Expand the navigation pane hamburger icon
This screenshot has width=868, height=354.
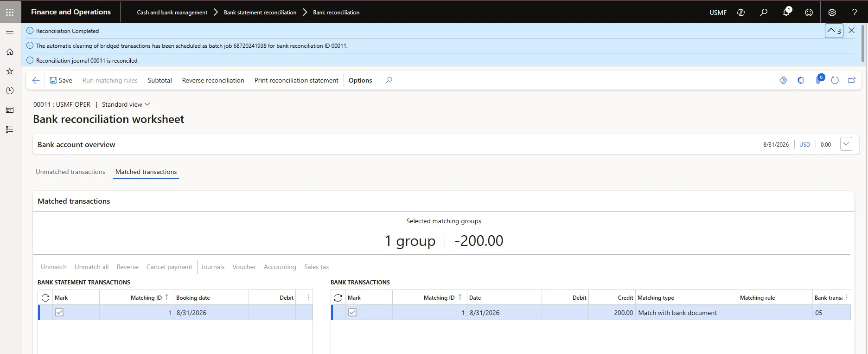10,33
